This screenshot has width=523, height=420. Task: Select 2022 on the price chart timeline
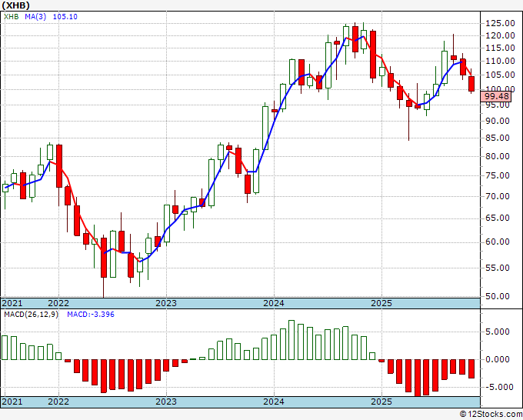pos(58,303)
